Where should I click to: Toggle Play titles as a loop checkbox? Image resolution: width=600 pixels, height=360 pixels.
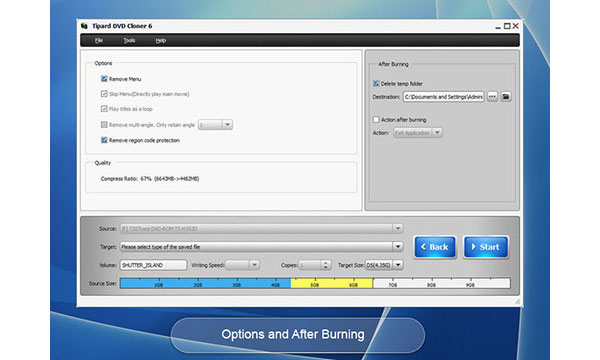pyautogui.click(x=104, y=109)
